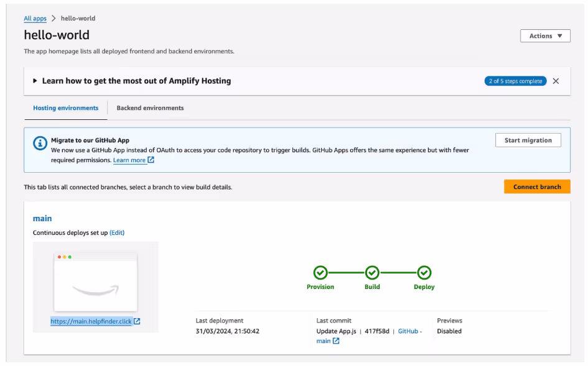
Task: Click the Migrate to our GitHub App heading
Action: pos(90,140)
